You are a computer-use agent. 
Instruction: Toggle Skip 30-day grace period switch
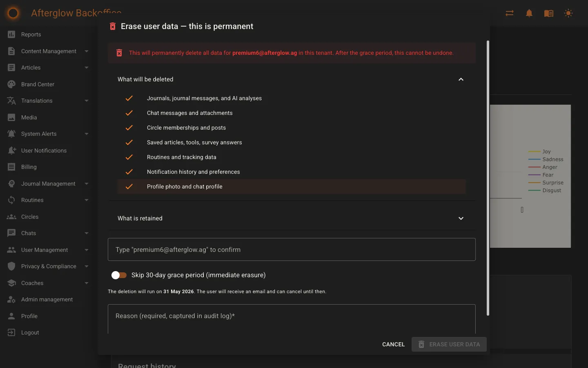click(119, 275)
